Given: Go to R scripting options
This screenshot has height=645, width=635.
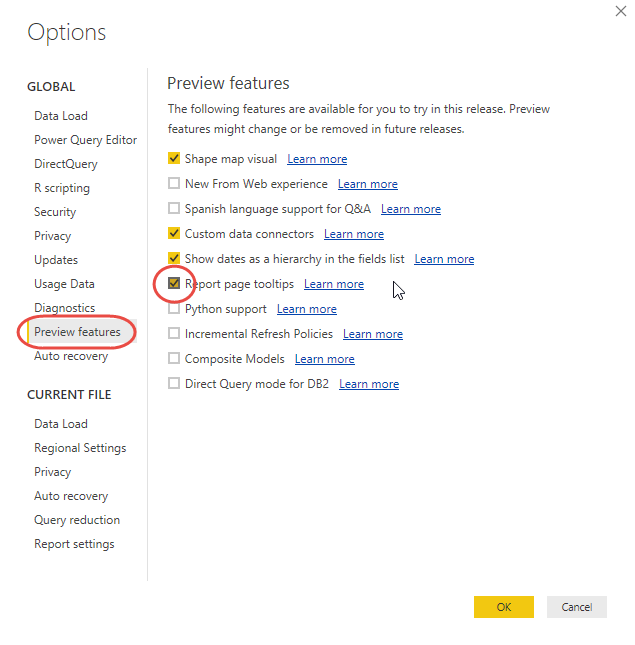Looking at the screenshot, I should pos(62,188).
